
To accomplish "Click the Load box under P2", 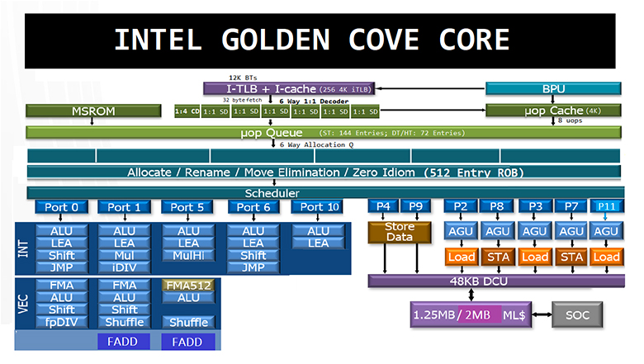I will click(x=462, y=257).
